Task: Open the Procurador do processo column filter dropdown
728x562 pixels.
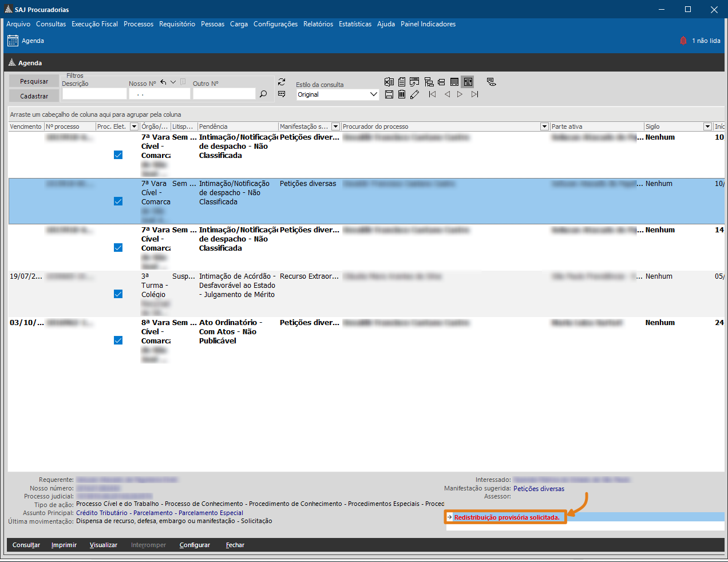Action: coord(544,126)
